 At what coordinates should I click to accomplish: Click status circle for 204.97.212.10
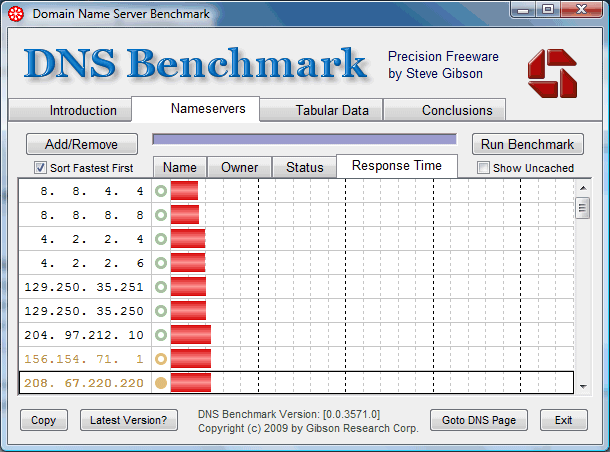click(161, 335)
